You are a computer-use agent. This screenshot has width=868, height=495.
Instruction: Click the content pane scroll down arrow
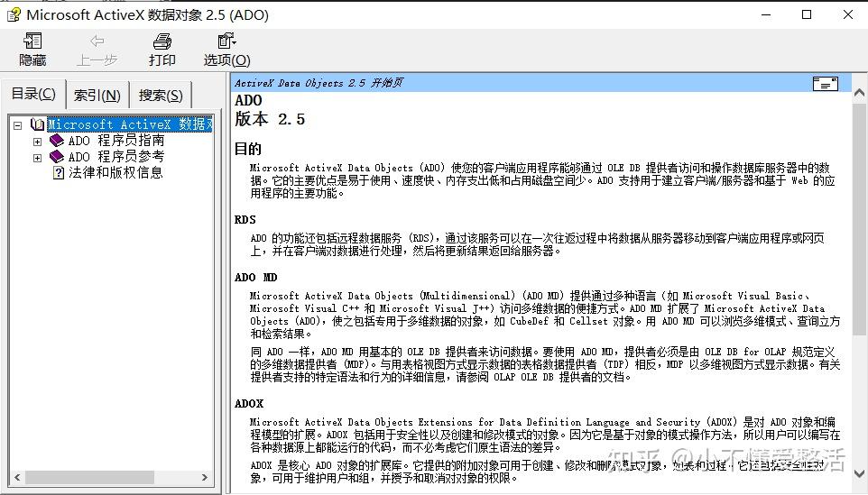(x=859, y=473)
